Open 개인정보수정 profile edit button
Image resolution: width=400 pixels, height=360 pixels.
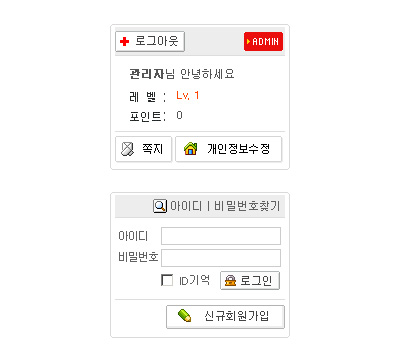click(x=229, y=149)
